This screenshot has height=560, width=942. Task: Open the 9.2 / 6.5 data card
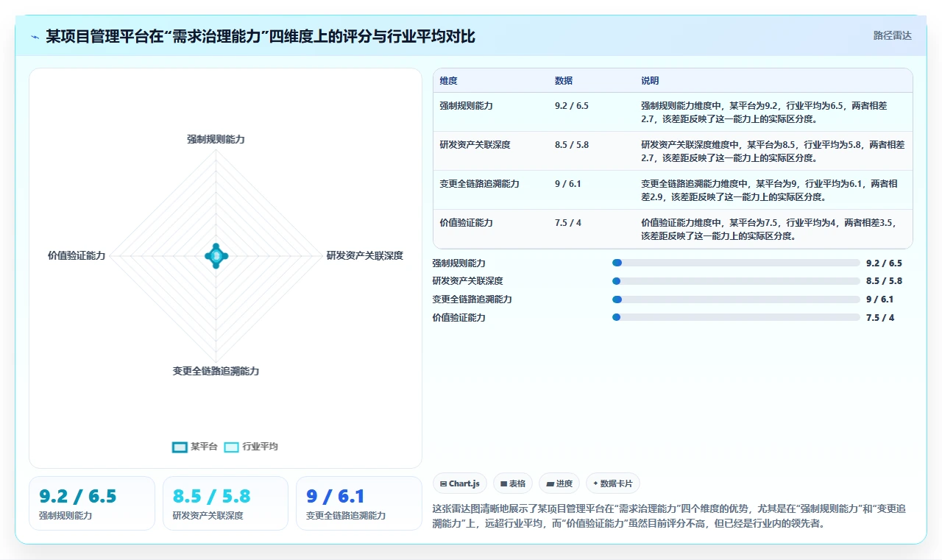pos(92,503)
